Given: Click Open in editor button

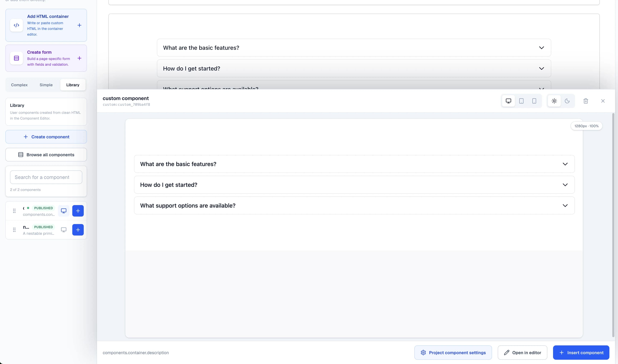Looking at the screenshot, I should [522, 353].
